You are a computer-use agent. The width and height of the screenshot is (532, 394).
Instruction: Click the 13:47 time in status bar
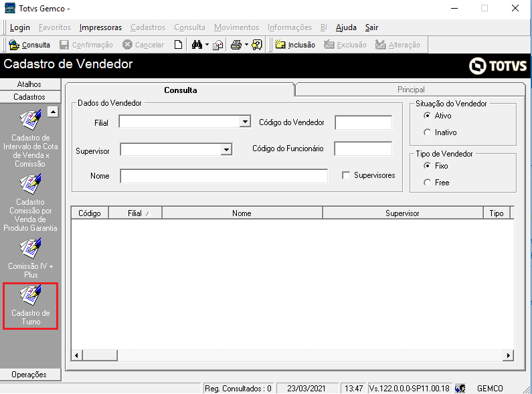point(353,388)
